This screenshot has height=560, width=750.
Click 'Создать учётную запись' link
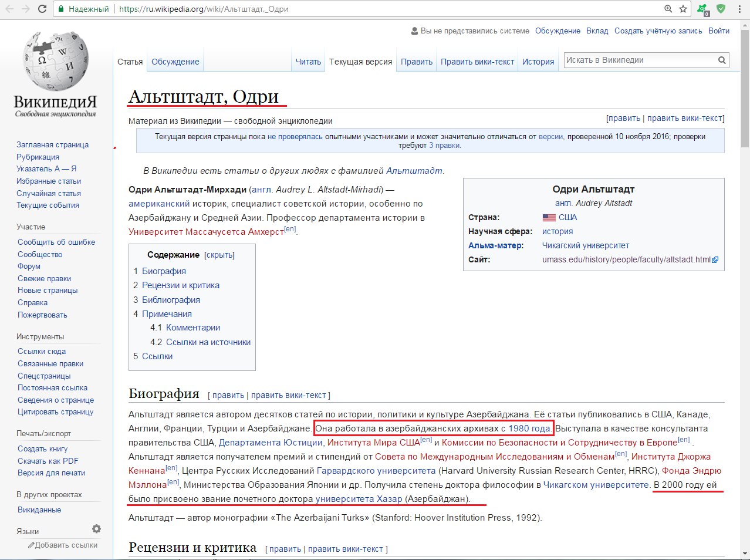pos(658,31)
